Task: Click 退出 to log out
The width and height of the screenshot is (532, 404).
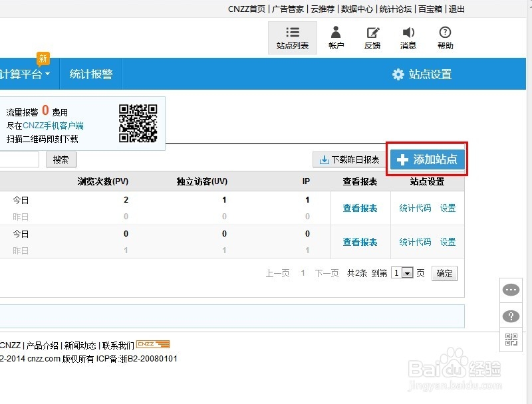Action: coord(456,9)
